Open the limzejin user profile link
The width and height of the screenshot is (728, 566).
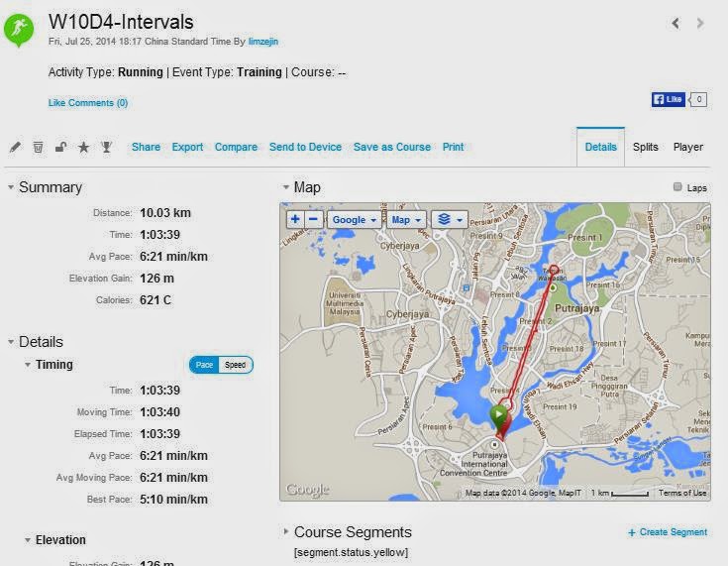coord(263,42)
